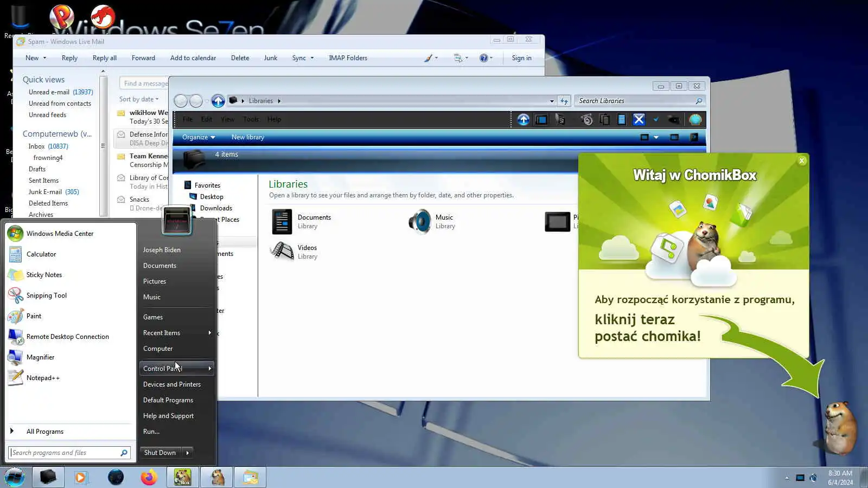Click the Search Libraries field

640,101
